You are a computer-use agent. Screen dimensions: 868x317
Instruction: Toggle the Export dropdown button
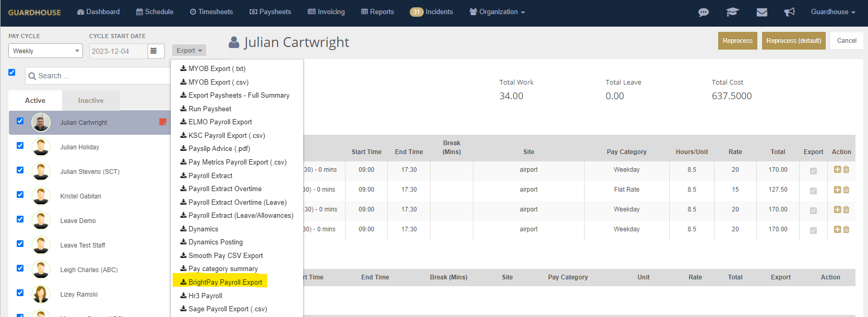coord(189,51)
